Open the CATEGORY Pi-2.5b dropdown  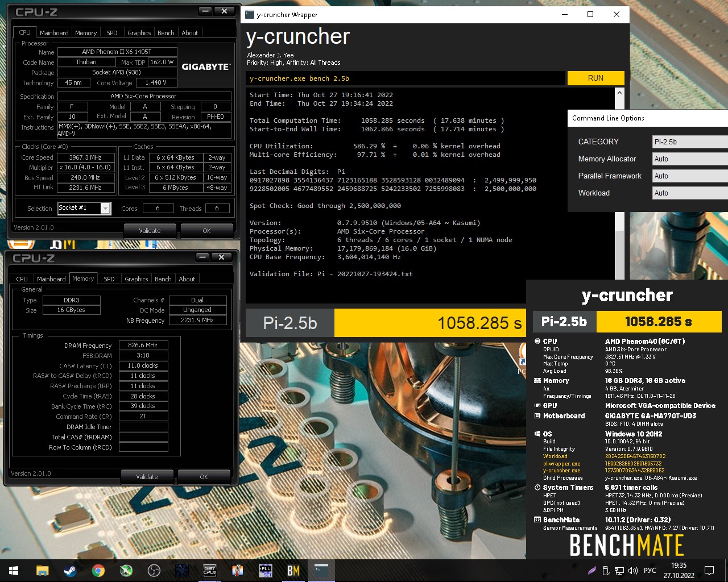690,142
